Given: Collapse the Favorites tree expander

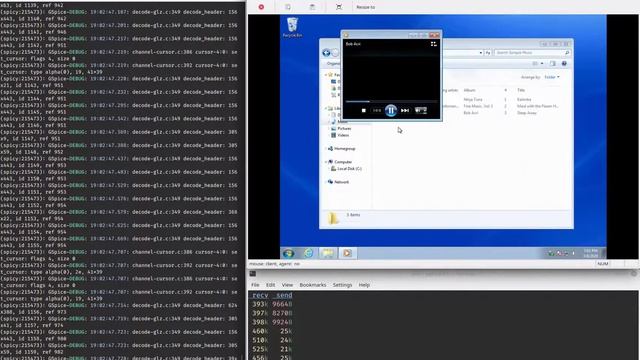Looking at the screenshot, I should pos(326,75).
